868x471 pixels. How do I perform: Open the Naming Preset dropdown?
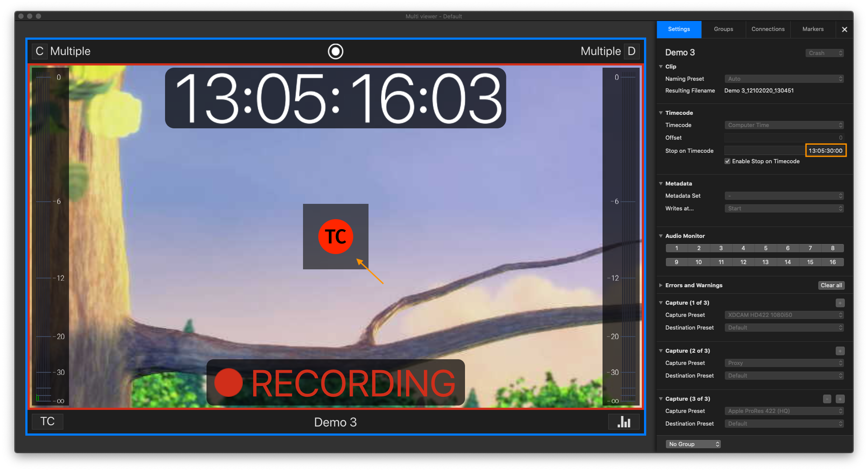(784, 79)
